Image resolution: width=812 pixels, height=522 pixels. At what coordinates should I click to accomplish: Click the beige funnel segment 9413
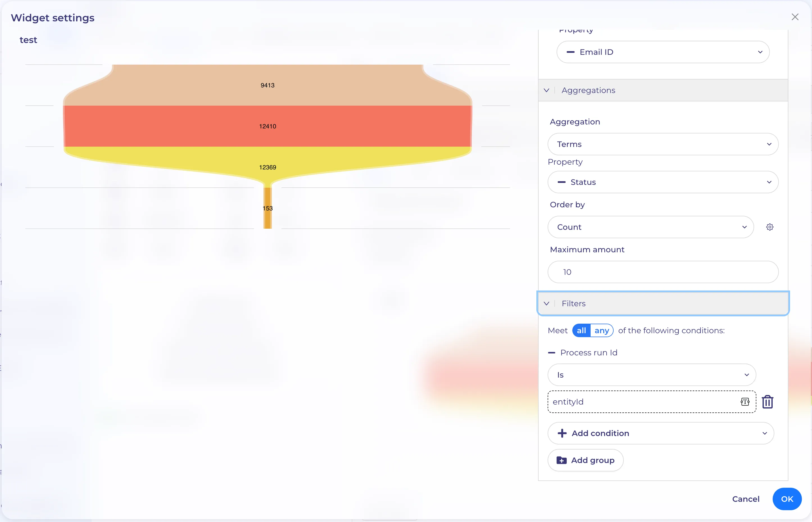(x=267, y=85)
